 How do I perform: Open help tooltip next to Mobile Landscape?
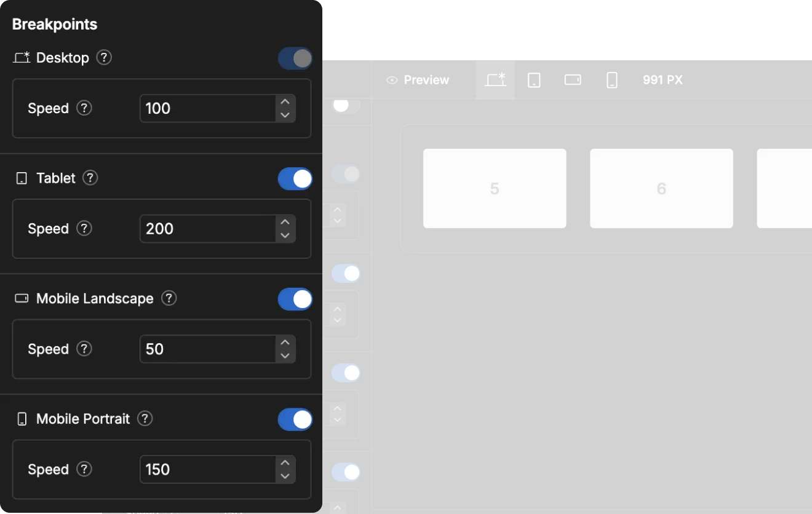coord(169,298)
